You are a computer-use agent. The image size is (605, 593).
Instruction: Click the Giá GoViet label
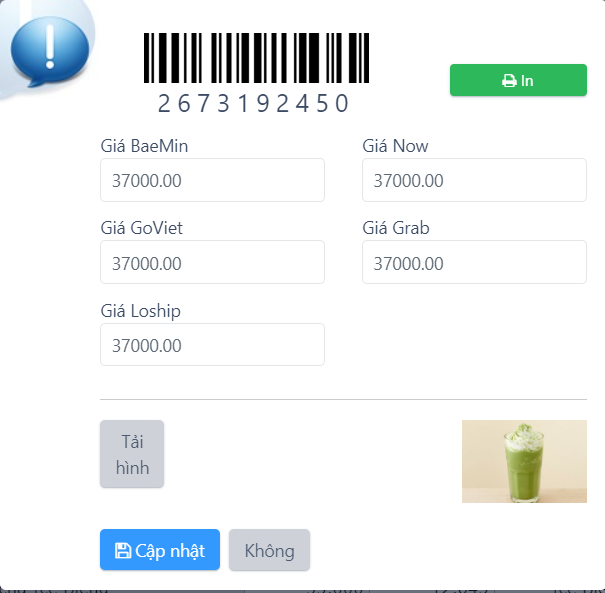point(142,228)
